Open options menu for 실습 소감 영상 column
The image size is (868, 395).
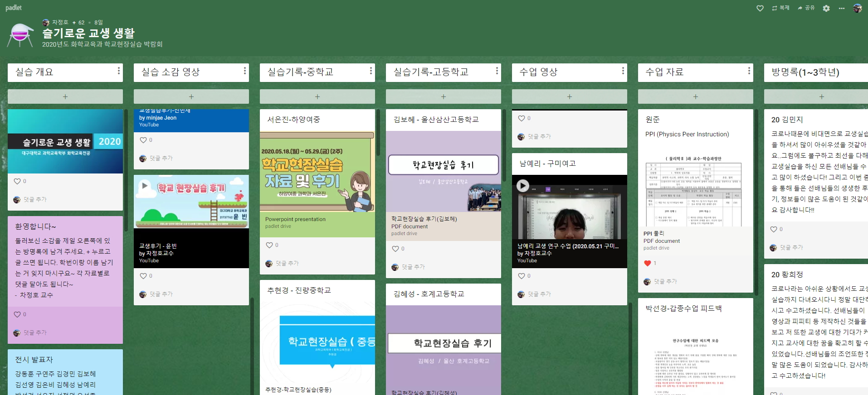tap(245, 71)
